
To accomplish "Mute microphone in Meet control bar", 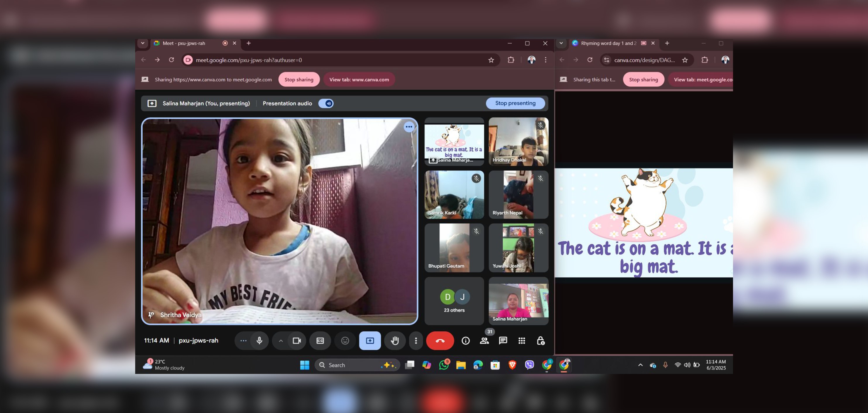I will tap(259, 341).
